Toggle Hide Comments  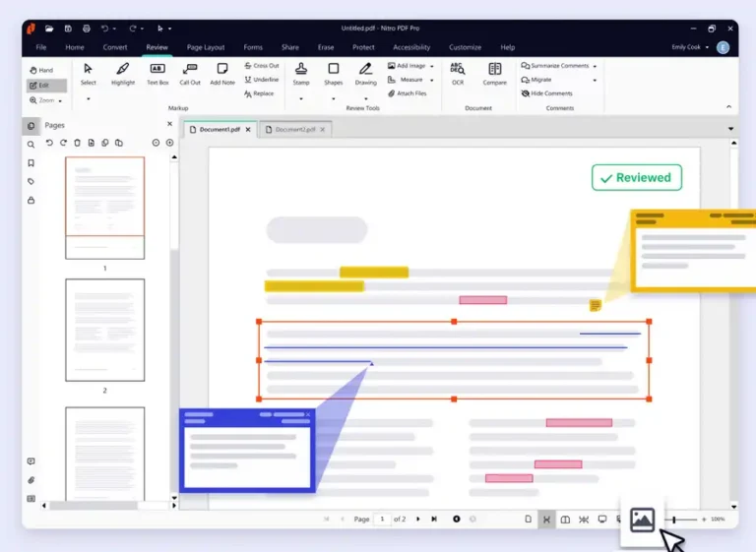pyautogui.click(x=546, y=93)
